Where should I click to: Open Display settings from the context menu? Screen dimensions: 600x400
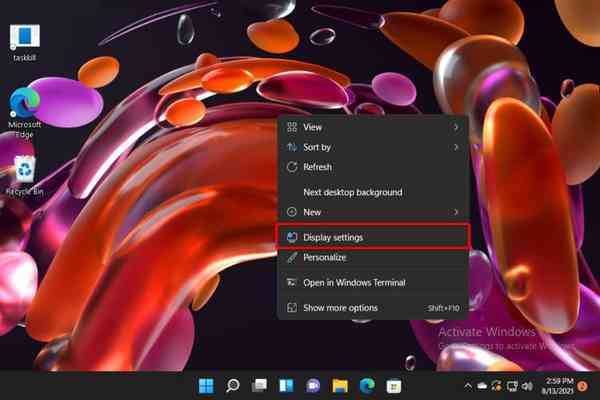click(372, 237)
